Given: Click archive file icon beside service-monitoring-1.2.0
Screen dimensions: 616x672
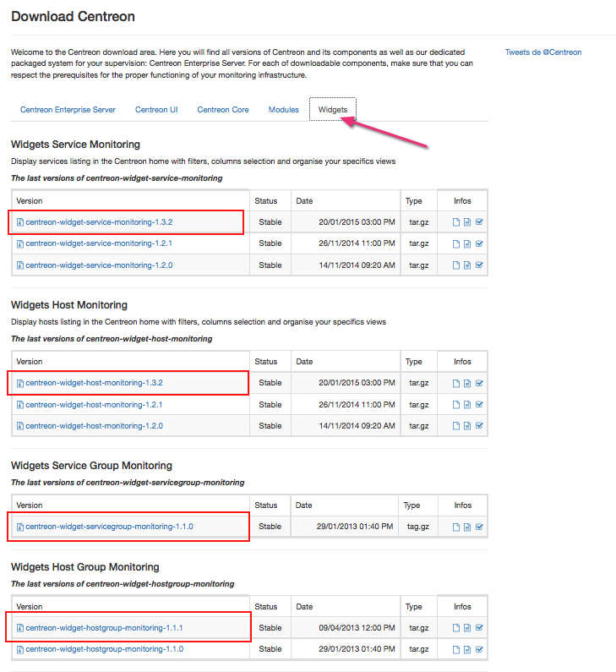Looking at the screenshot, I should 20,265.
